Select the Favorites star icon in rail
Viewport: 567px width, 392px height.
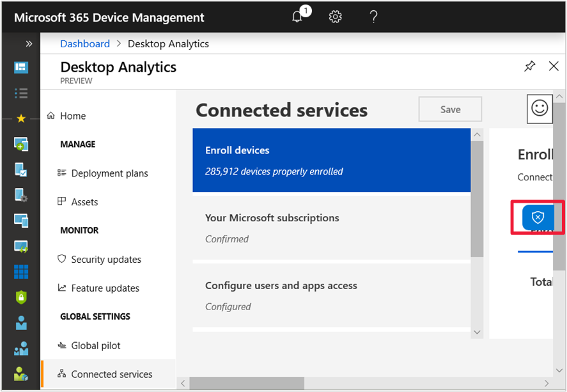point(21,118)
